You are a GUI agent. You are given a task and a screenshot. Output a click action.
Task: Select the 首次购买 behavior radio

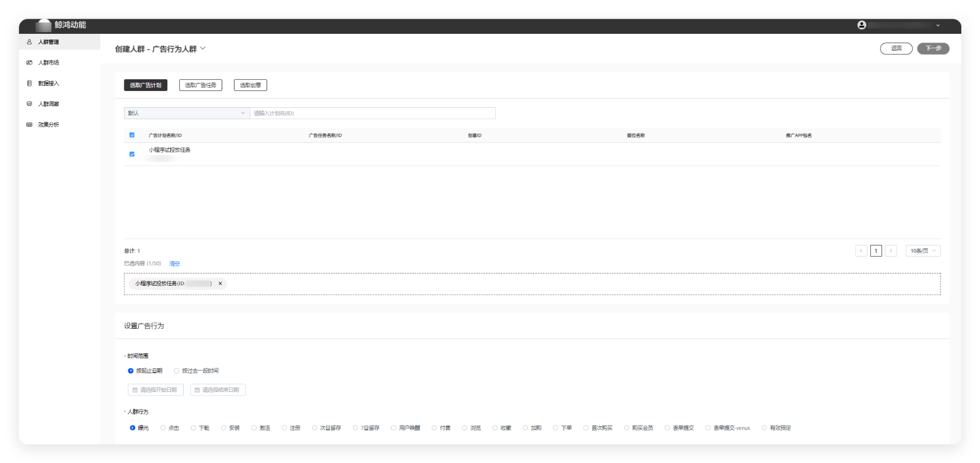[598, 428]
